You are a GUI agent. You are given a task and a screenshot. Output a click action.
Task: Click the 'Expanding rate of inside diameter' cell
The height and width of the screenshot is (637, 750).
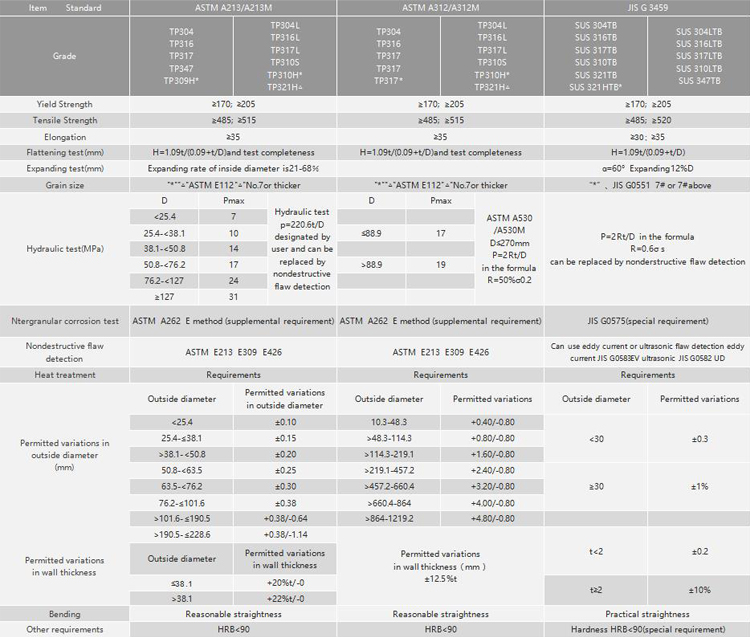[x=233, y=168]
